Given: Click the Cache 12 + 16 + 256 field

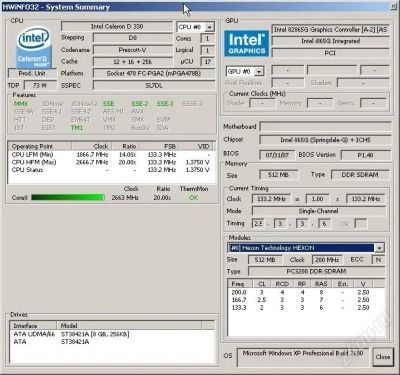Looking at the screenshot, I should [x=132, y=62].
